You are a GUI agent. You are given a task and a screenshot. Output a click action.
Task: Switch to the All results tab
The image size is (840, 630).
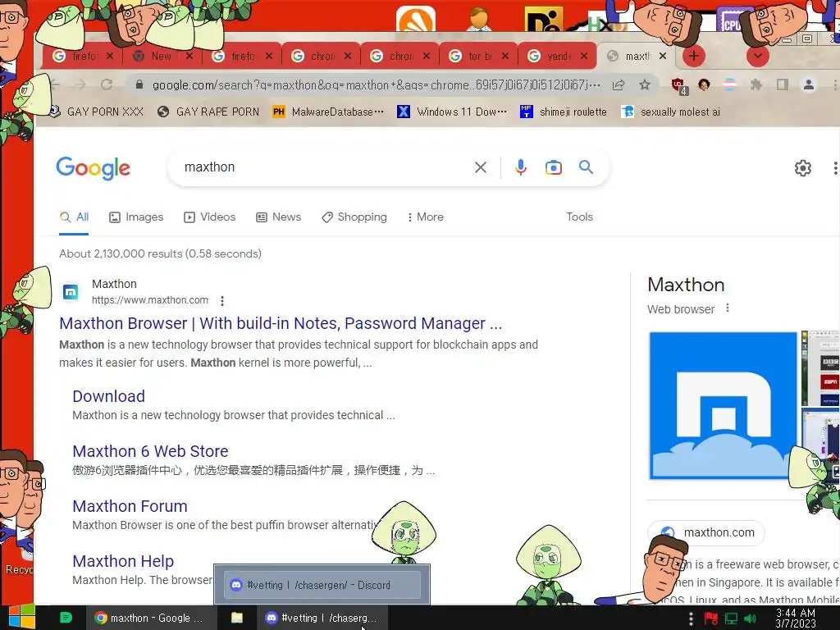74,217
